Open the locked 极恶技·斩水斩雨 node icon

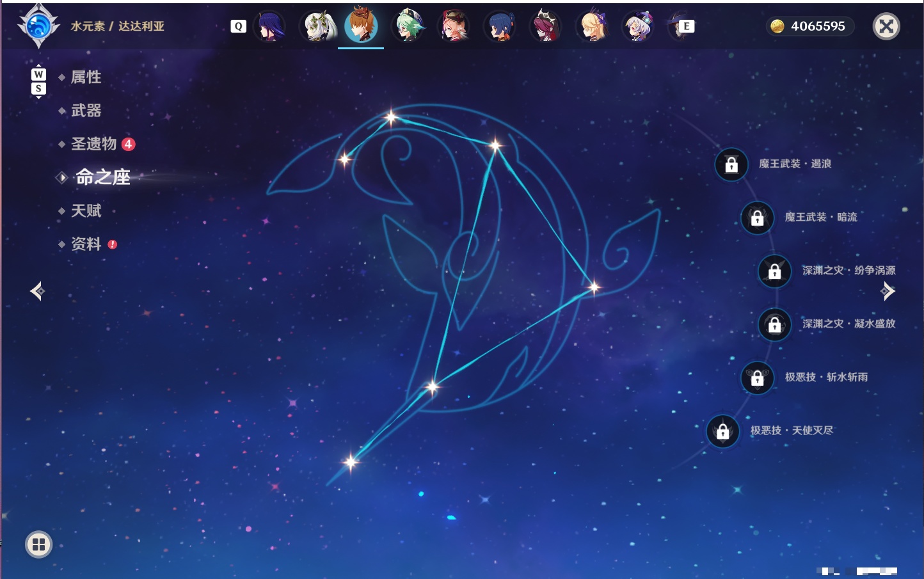coord(758,377)
